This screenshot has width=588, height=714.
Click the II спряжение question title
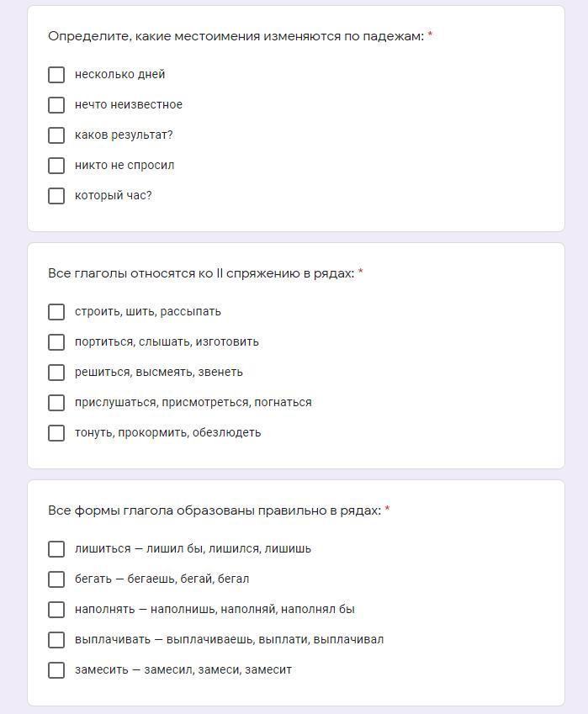201,273
